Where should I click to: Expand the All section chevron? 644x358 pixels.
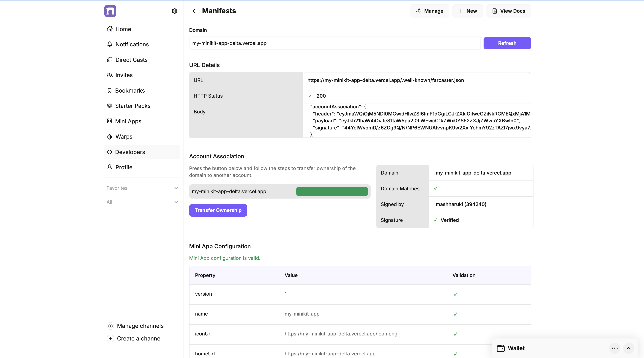[x=176, y=202]
